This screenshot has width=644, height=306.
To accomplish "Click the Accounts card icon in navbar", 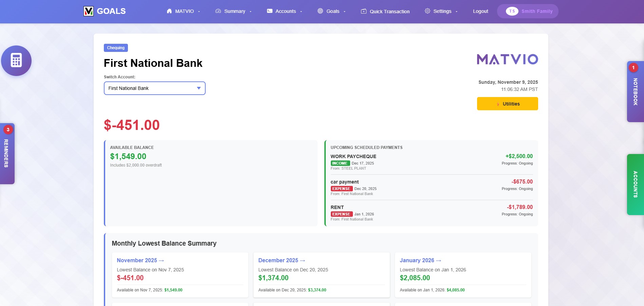I will pos(270,11).
